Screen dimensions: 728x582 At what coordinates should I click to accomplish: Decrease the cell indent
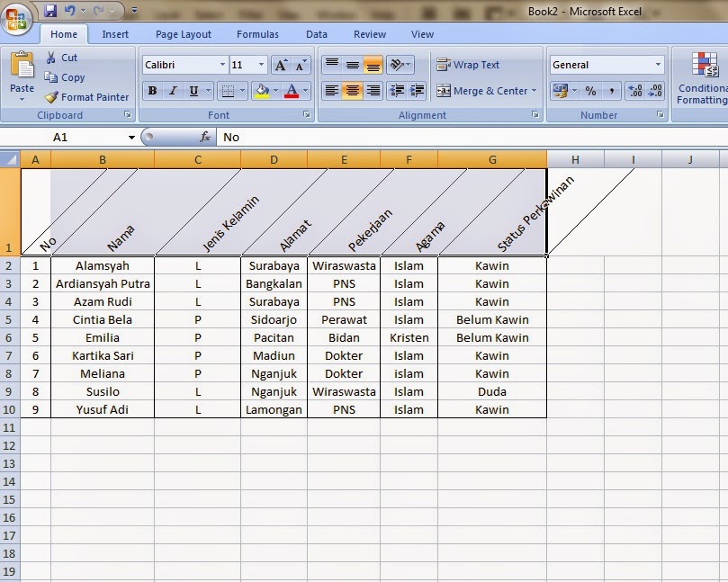click(x=397, y=91)
